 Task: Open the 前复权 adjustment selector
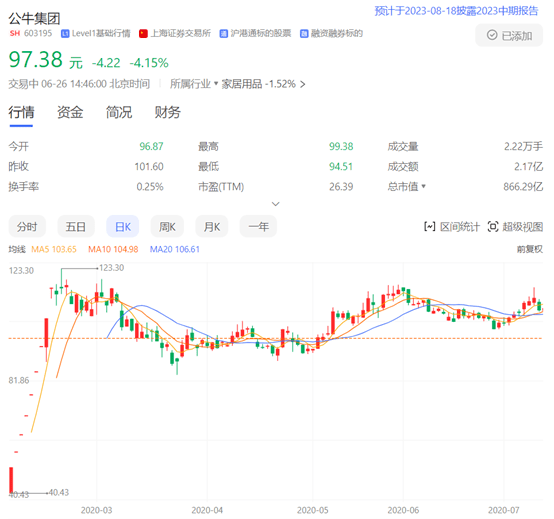(529, 249)
